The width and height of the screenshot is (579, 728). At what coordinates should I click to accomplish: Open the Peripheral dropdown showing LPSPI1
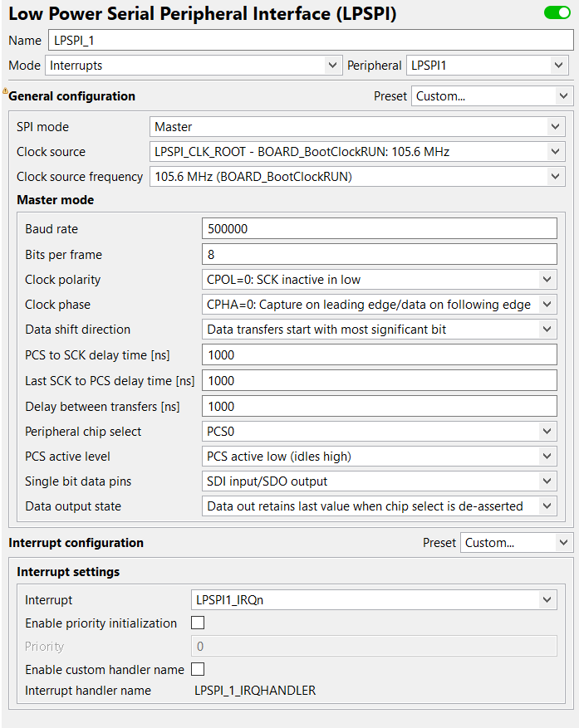tap(487, 65)
